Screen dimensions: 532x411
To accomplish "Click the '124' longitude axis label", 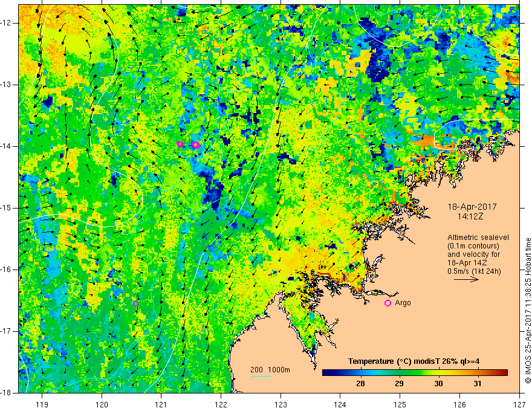I will click(x=340, y=404).
